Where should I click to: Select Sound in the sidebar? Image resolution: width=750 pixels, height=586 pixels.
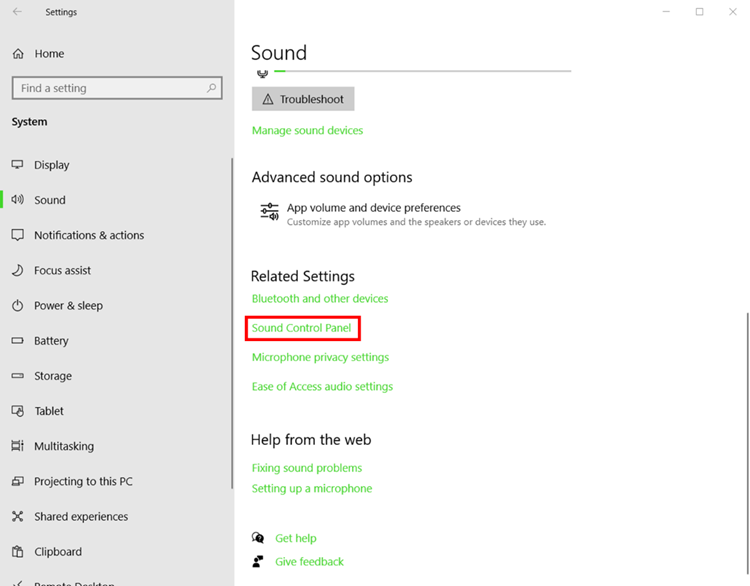click(50, 200)
